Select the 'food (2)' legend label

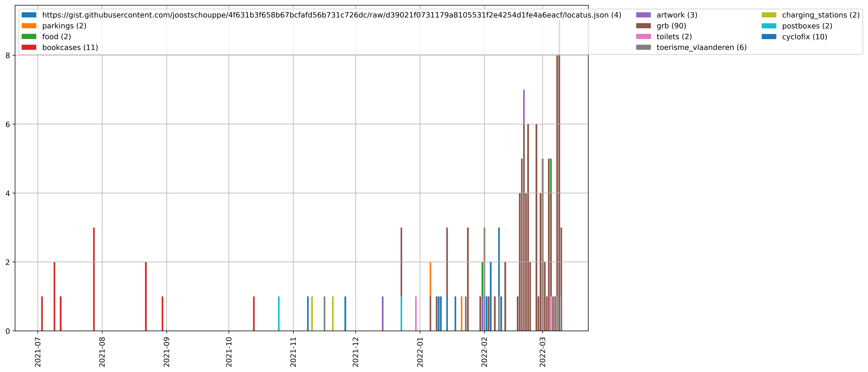[57, 37]
